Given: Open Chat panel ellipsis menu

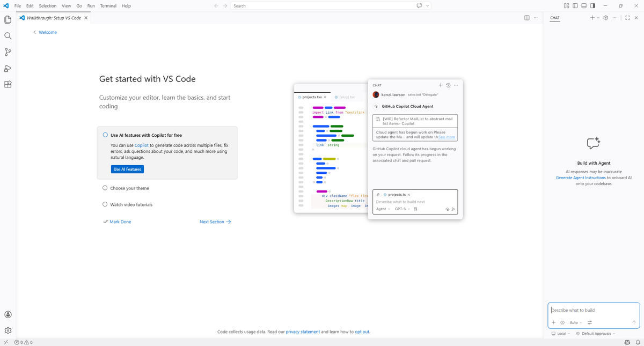Looking at the screenshot, I should [x=614, y=18].
